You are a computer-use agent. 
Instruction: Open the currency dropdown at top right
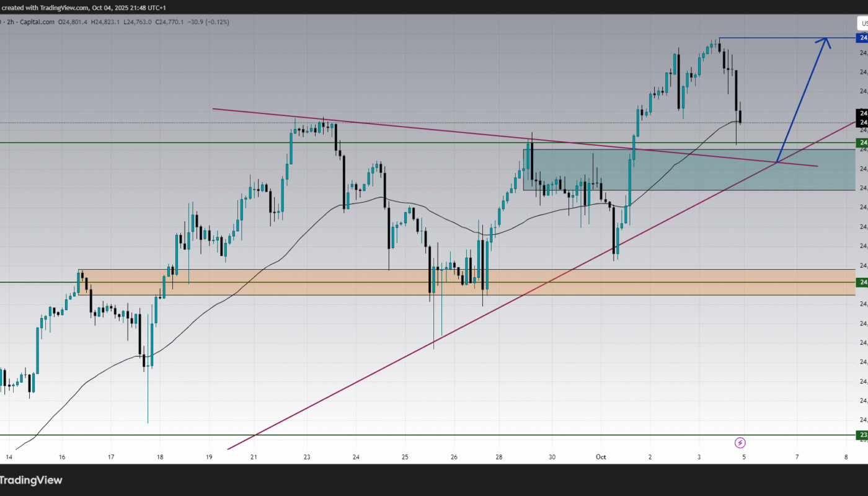coord(862,24)
